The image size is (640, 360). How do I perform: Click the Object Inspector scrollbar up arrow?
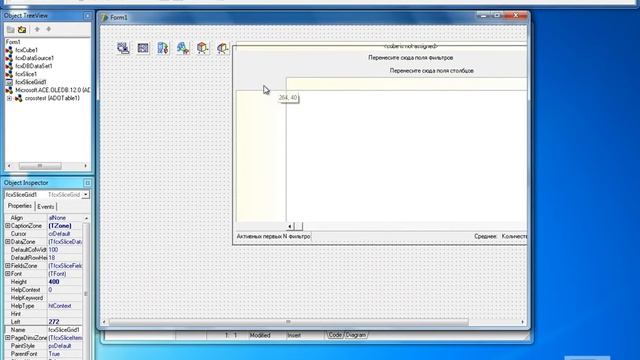[x=86, y=218]
